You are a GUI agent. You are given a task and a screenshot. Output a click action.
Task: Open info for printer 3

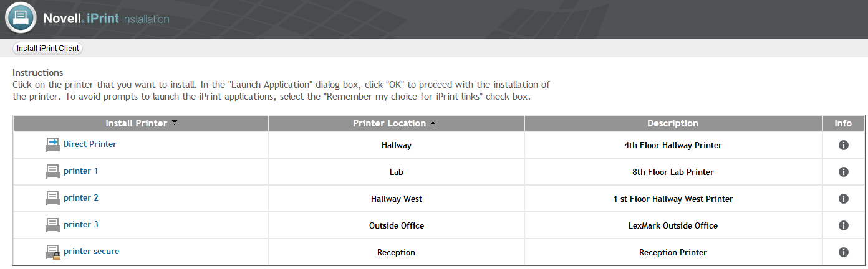843,225
